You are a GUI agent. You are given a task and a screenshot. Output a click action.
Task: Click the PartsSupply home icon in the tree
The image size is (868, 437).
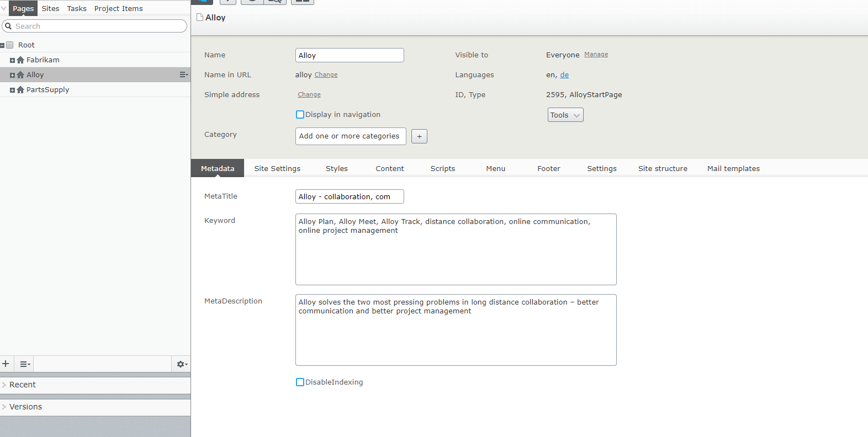pos(20,90)
